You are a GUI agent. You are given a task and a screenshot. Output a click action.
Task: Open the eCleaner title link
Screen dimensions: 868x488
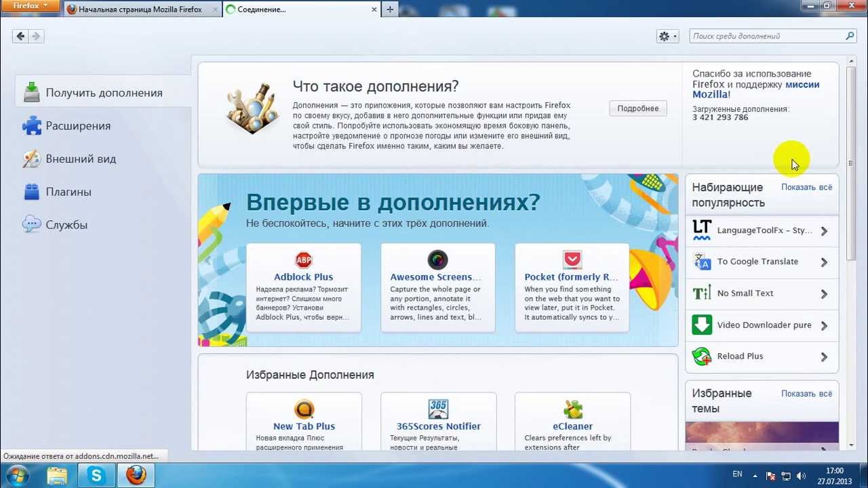(573, 426)
